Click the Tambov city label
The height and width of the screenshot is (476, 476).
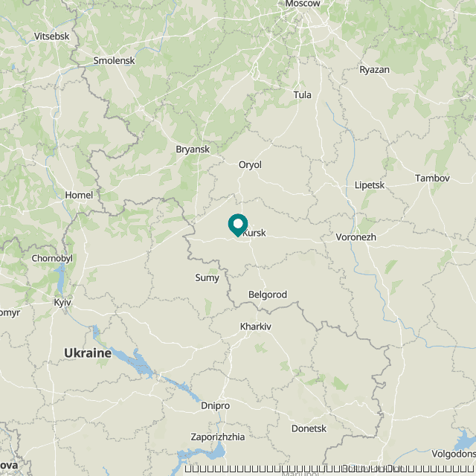tap(432, 178)
